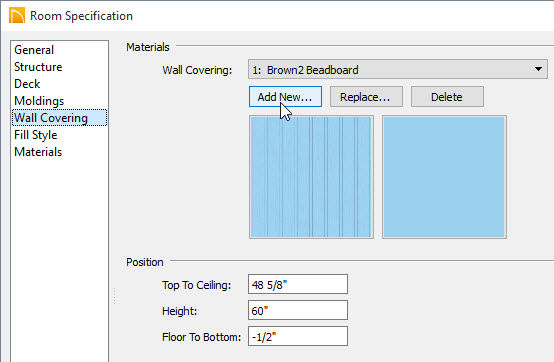Select the Brown2 Beadboard combo box
Image resolution: width=554 pixels, height=362 pixels.
pos(398,69)
